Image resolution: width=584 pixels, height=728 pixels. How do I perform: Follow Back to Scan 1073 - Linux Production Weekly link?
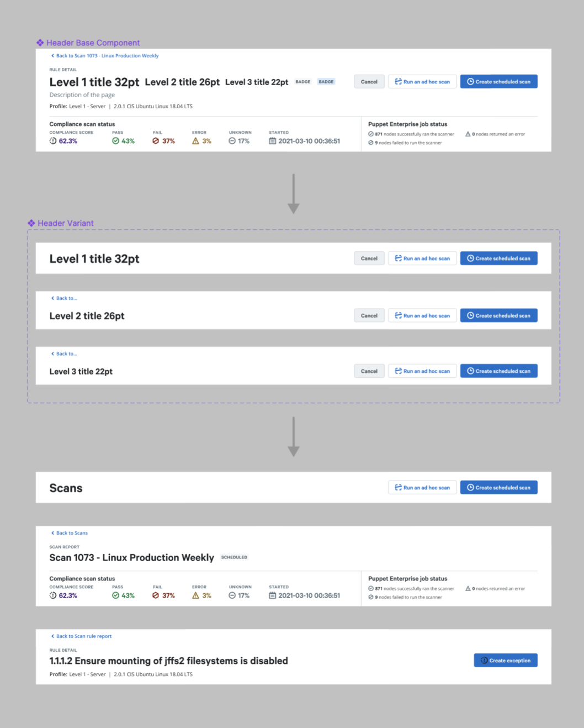pyautogui.click(x=107, y=56)
